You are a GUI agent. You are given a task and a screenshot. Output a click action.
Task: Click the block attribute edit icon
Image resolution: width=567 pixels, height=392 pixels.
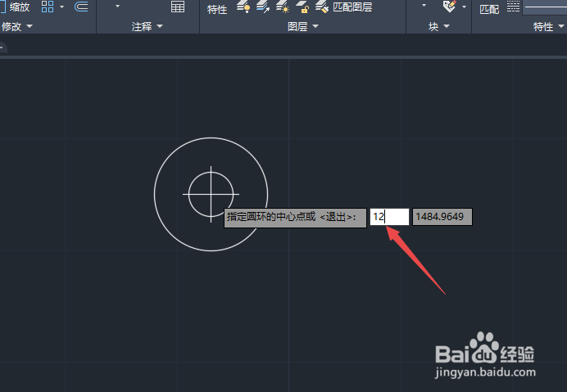tap(450, 7)
